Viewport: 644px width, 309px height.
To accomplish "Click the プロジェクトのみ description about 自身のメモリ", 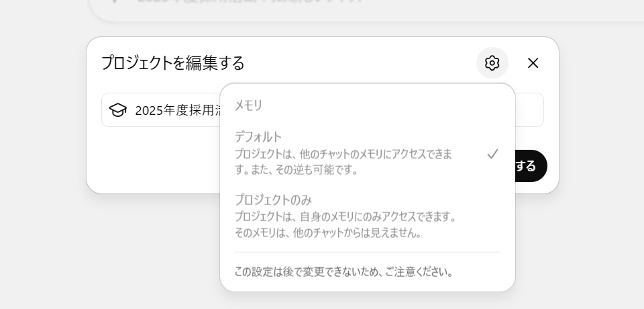I will tap(345, 217).
